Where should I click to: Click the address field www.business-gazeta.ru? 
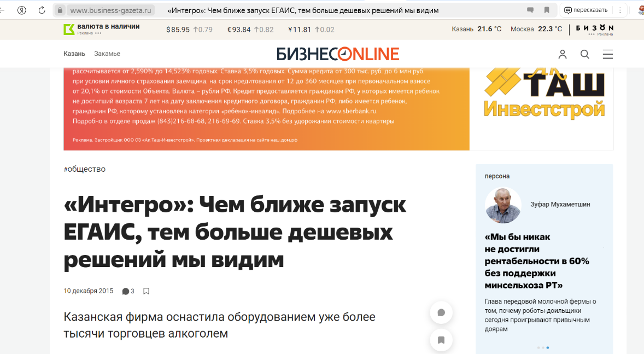[x=110, y=10]
